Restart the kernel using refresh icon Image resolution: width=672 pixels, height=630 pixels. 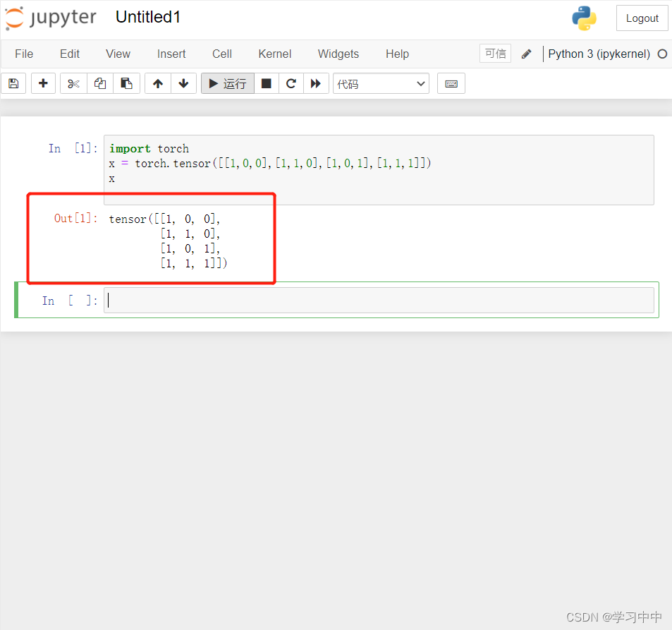tap(291, 83)
